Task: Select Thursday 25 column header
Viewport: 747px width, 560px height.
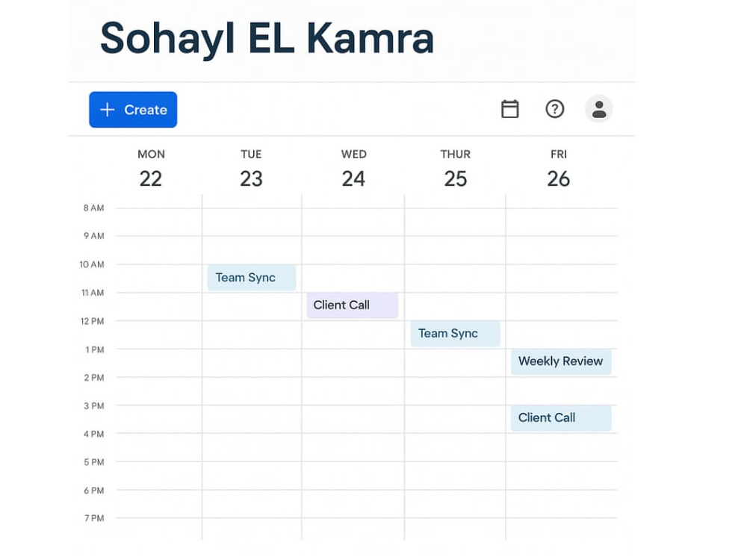Action: pos(456,169)
